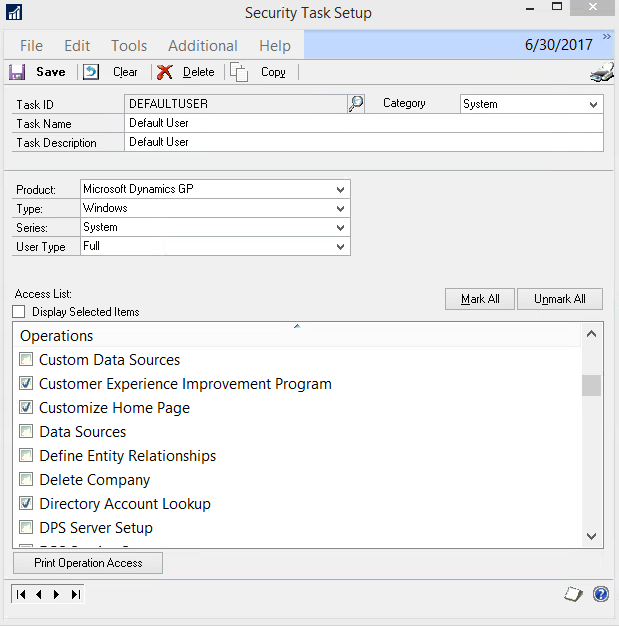Go to previous record arrow
Screen dimensions: 619x626
[x=39, y=594]
